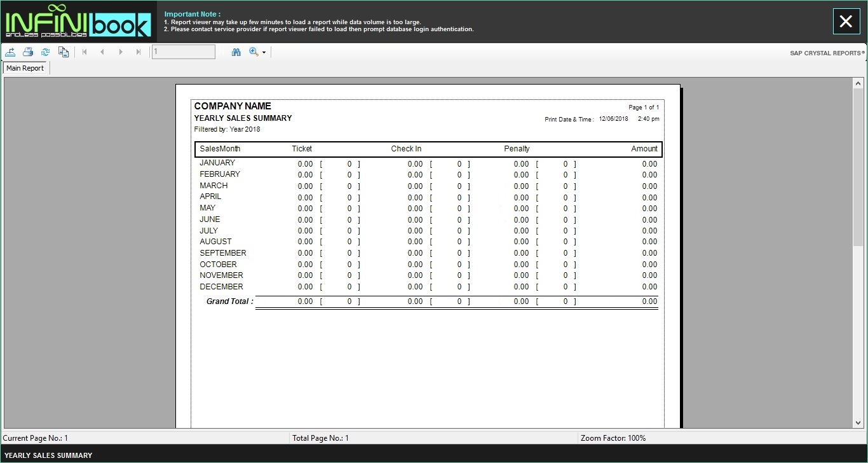Click the vertical scrollbar up arrow
This screenshot has height=463, width=868.
point(858,83)
